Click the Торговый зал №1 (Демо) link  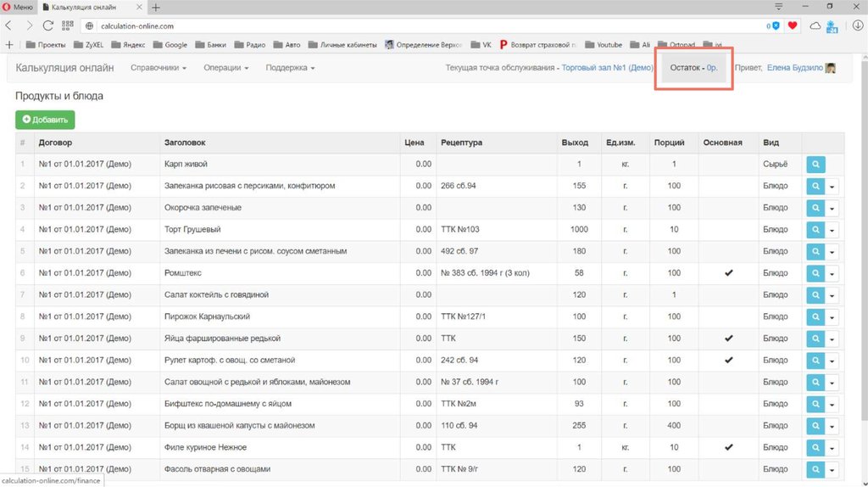[607, 68]
